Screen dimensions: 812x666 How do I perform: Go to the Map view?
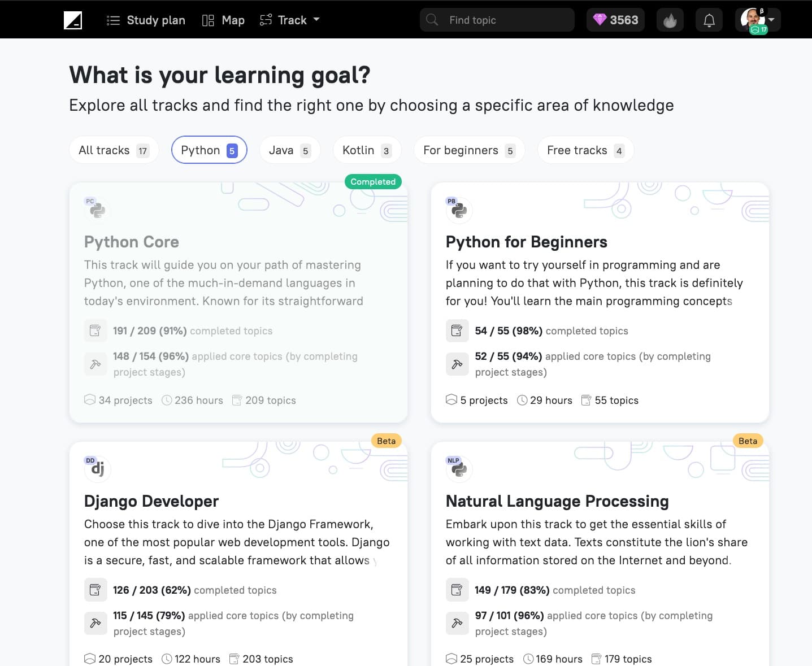223,20
